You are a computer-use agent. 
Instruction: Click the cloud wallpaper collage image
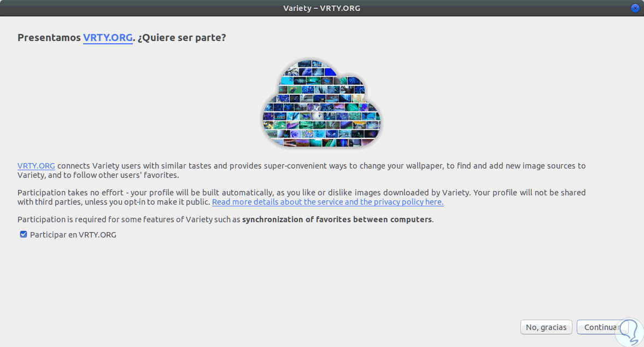point(322,103)
